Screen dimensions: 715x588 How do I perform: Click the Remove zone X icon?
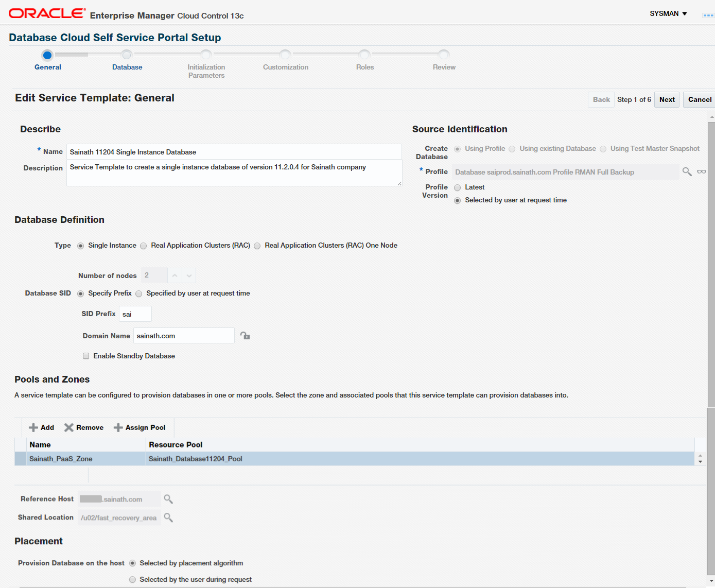click(68, 427)
